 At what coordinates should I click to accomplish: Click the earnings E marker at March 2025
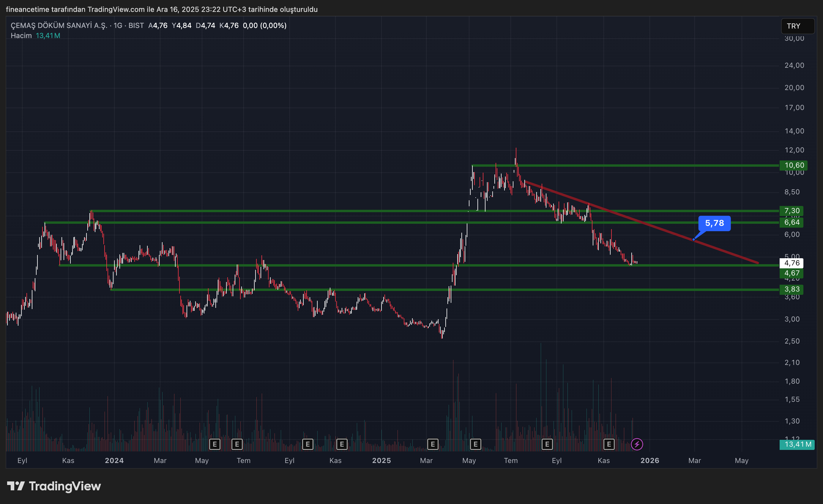click(x=433, y=444)
